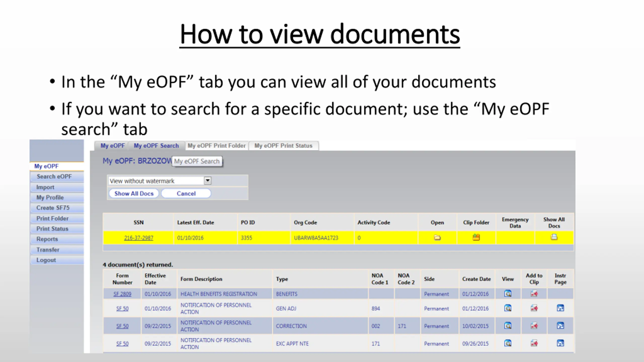Click the Latest Eff. Date value 01/10/2016
This screenshot has width=644, height=362.
[190, 238]
